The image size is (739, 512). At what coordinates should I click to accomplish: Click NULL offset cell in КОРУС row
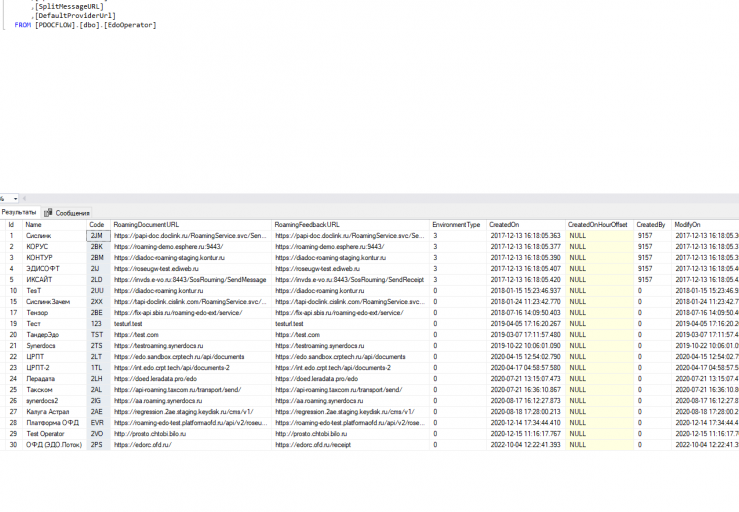[x=599, y=247]
